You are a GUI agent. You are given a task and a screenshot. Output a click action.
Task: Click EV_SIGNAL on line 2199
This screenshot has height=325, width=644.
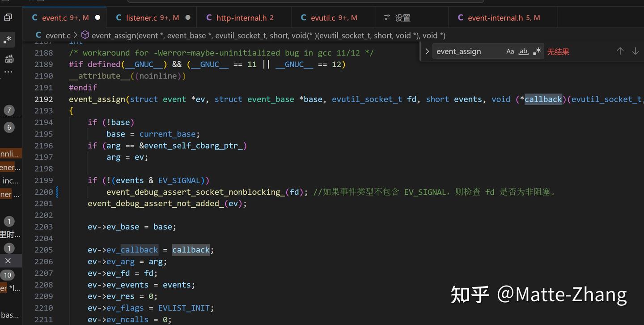(x=179, y=180)
